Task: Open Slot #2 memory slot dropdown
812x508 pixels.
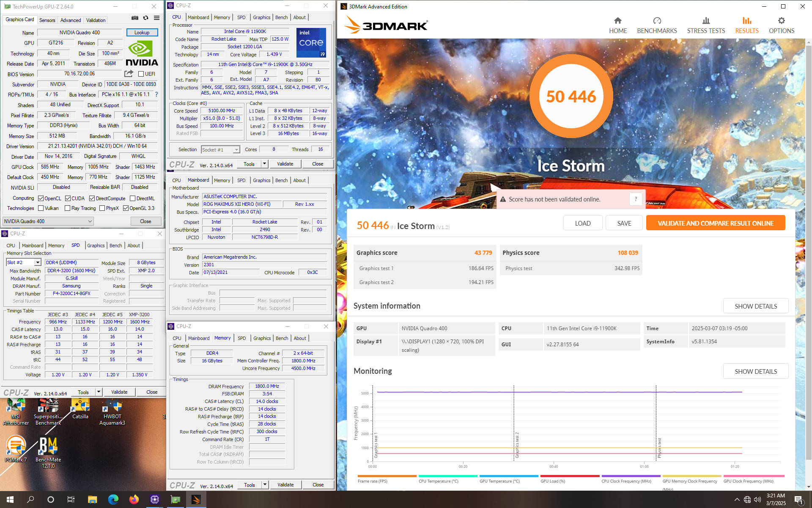Action: pyautogui.click(x=23, y=262)
